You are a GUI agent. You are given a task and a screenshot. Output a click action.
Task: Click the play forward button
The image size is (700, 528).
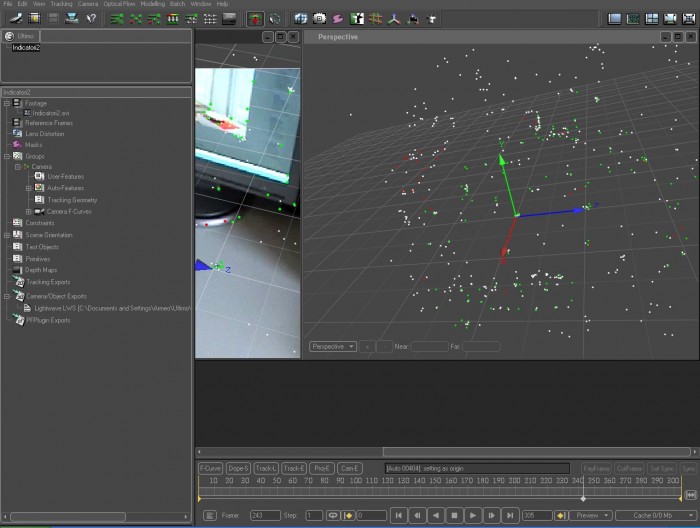[472, 515]
